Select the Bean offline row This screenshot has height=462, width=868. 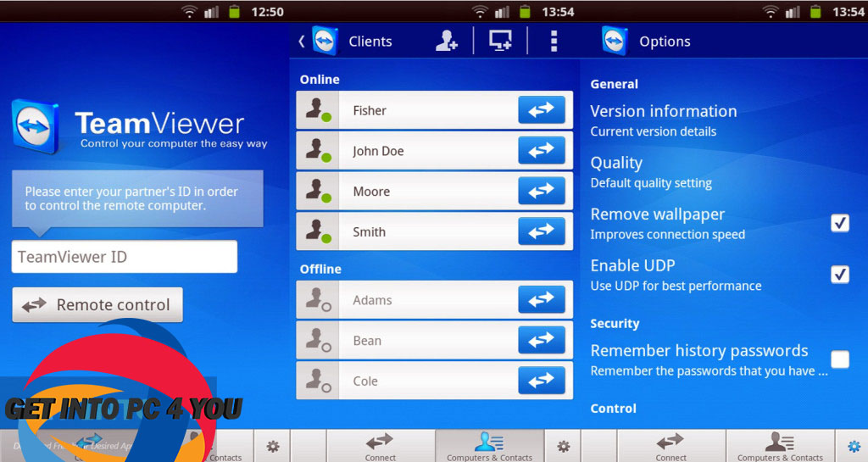pyautogui.click(x=435, y=340)
